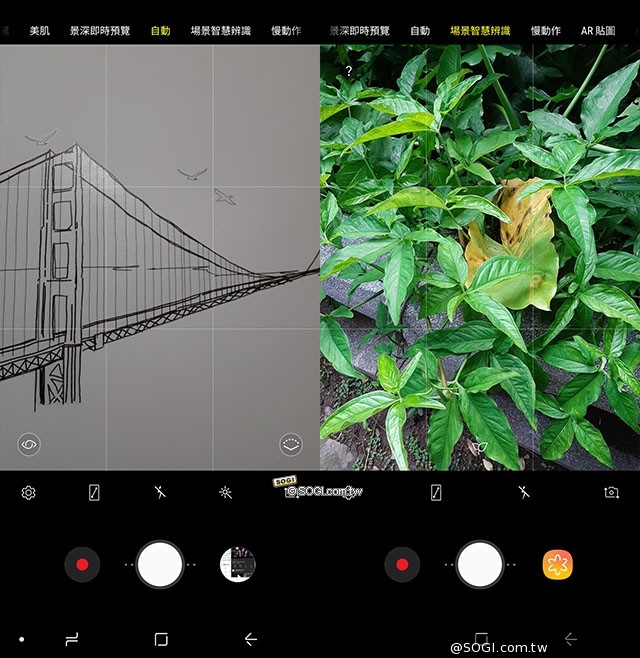Switch to wide-angle lens icon
The width and height of the screenshot is (640, 658).
291,444
